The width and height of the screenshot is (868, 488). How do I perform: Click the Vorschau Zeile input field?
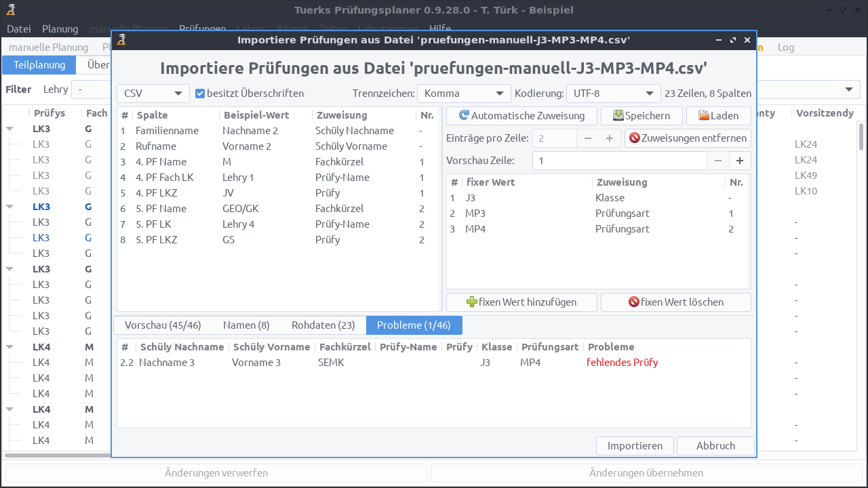coord(619,161)
